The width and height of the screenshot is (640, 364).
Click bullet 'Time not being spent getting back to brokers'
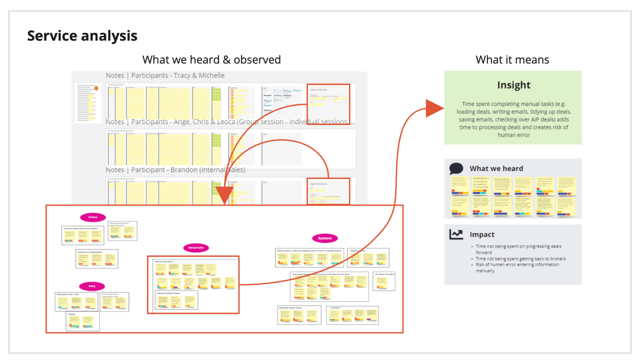[520, 258]
